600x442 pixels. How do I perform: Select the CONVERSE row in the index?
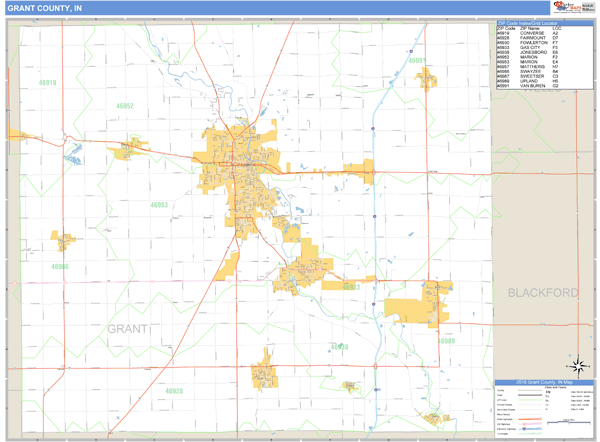click(528, 33)
